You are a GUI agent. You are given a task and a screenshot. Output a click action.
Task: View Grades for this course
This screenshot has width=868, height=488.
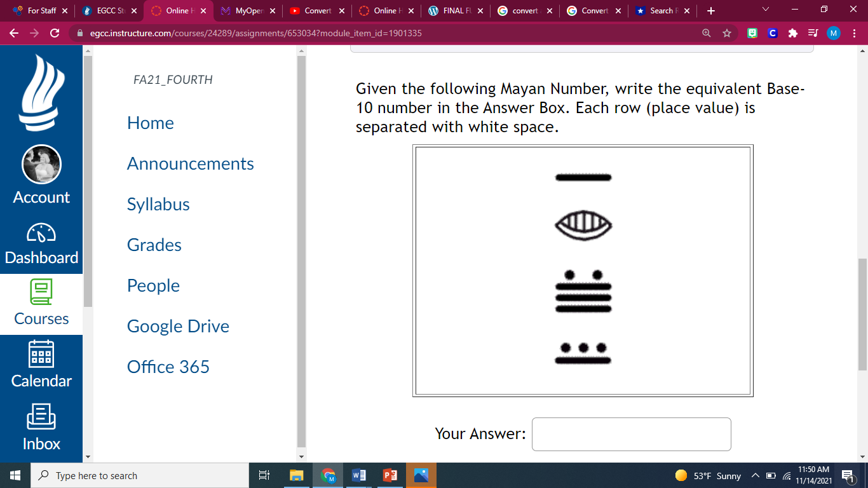[x=154, y=245]
